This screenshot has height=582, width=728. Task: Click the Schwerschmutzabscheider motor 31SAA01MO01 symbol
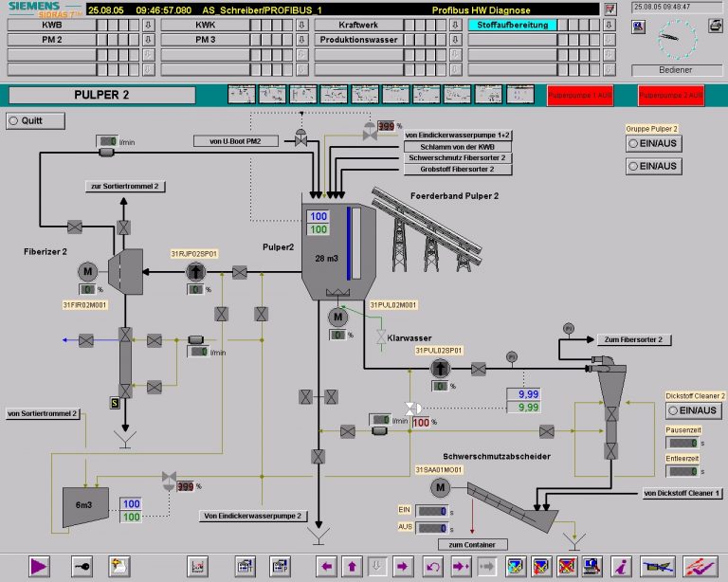click(440, 487)
